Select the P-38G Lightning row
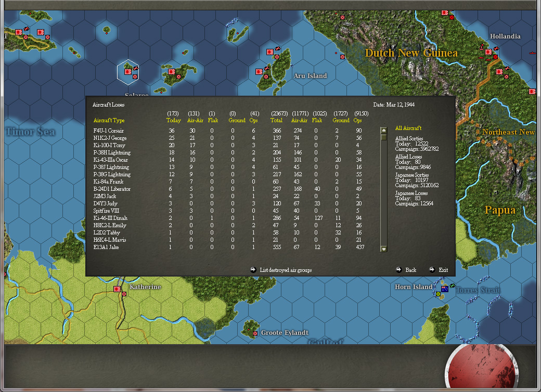 (229, 174)
